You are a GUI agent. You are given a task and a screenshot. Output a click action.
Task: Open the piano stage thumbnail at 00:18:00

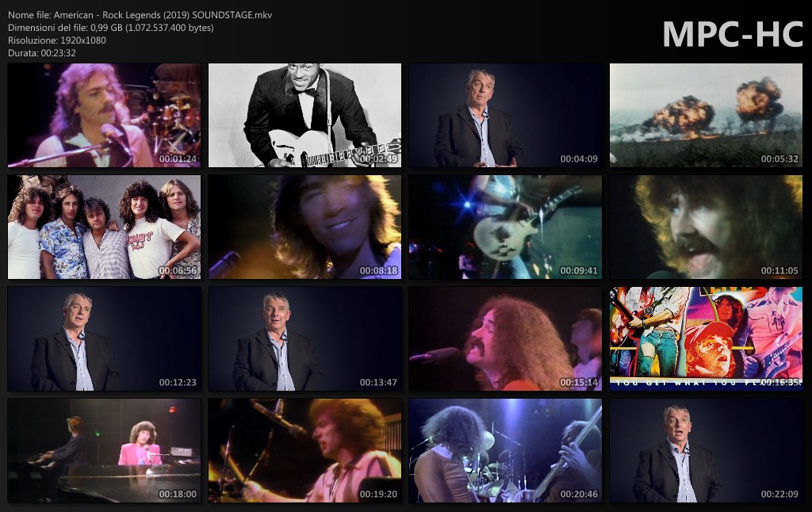coord(104,451)
